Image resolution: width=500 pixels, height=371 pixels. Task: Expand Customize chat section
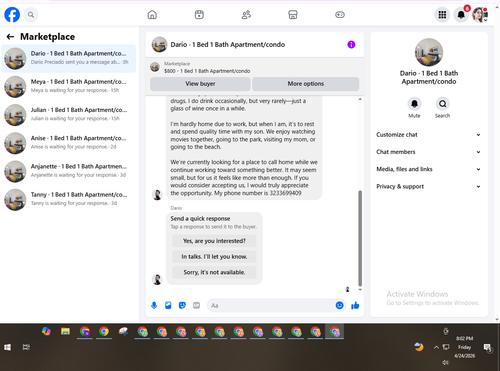(x=428, y=135)
